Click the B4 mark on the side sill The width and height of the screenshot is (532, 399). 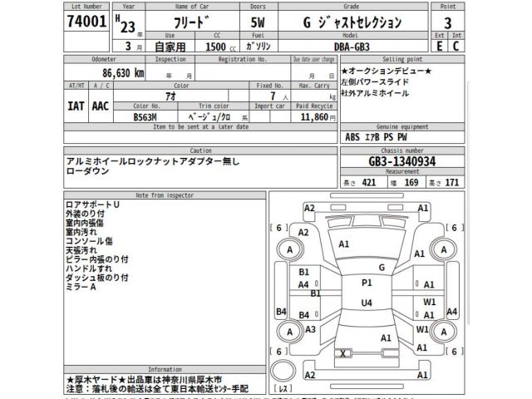click(304, 315)
